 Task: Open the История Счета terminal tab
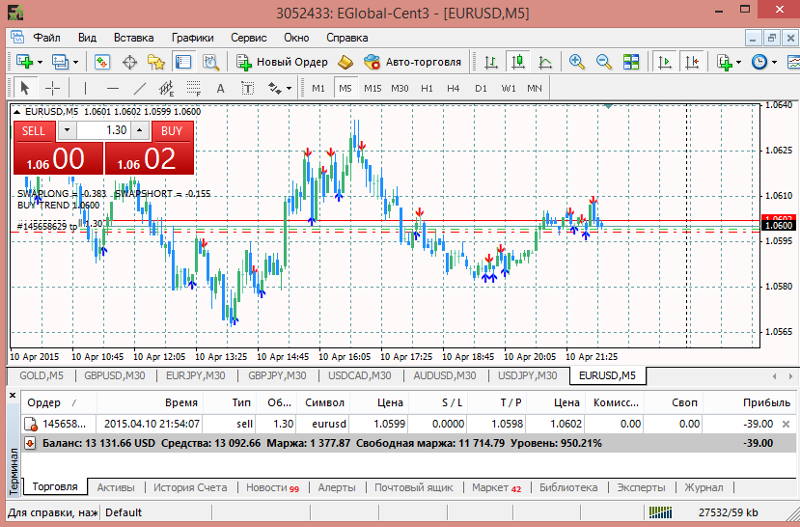point(190,488)
